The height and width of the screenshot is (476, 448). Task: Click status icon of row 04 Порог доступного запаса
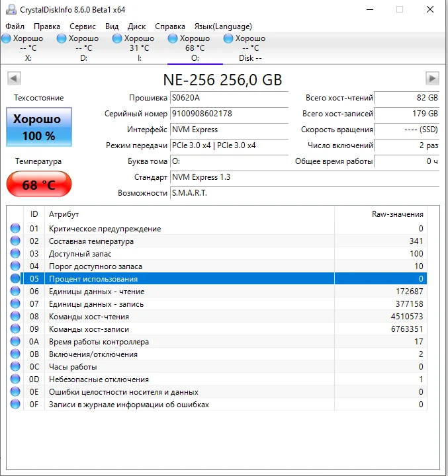point(15,266)
